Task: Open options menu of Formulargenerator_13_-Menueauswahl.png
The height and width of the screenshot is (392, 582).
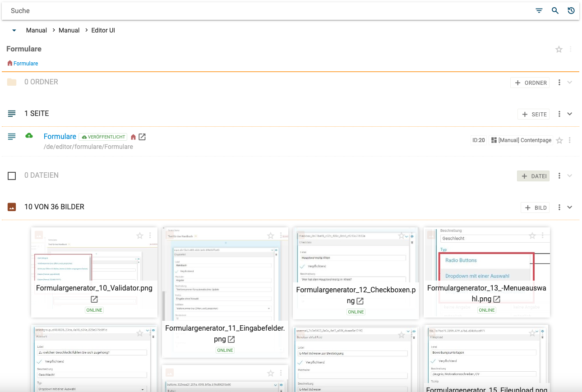Action: click(543, 235)
